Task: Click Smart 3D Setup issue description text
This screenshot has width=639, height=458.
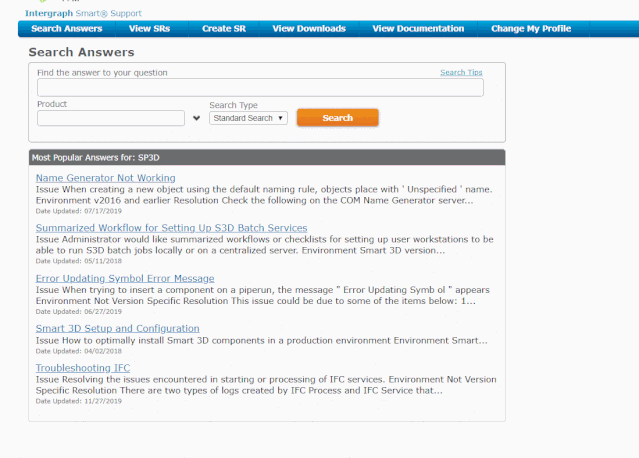Action: (x=262, y=340)
